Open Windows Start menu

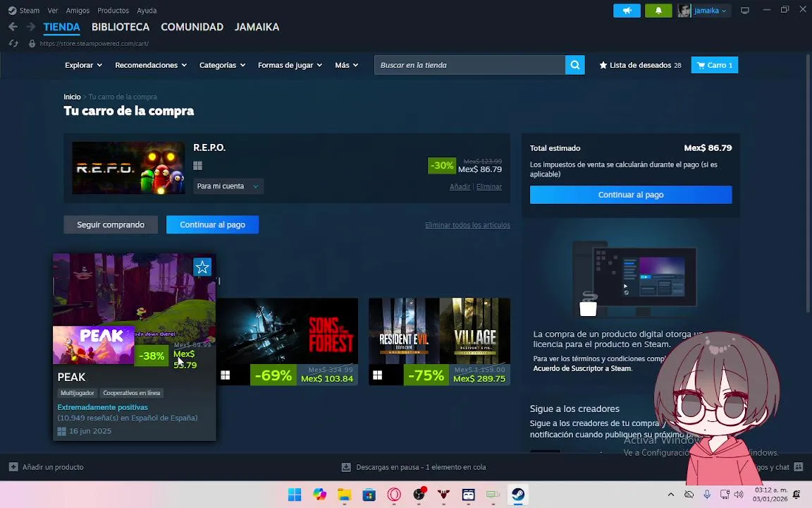click(x=295, y=495)
